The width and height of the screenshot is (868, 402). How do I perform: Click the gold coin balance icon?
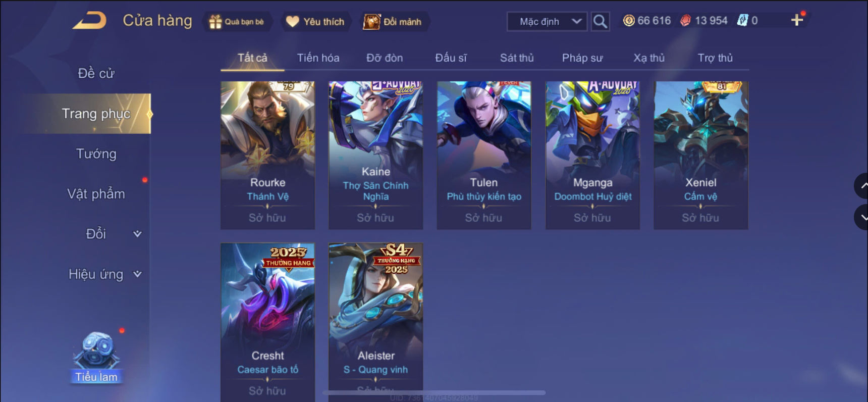point(629,21)
